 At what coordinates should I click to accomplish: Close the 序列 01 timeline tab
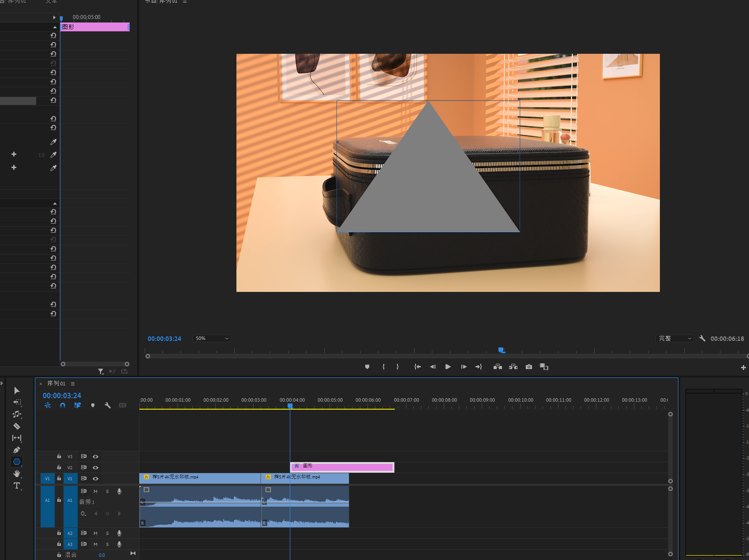41,384
